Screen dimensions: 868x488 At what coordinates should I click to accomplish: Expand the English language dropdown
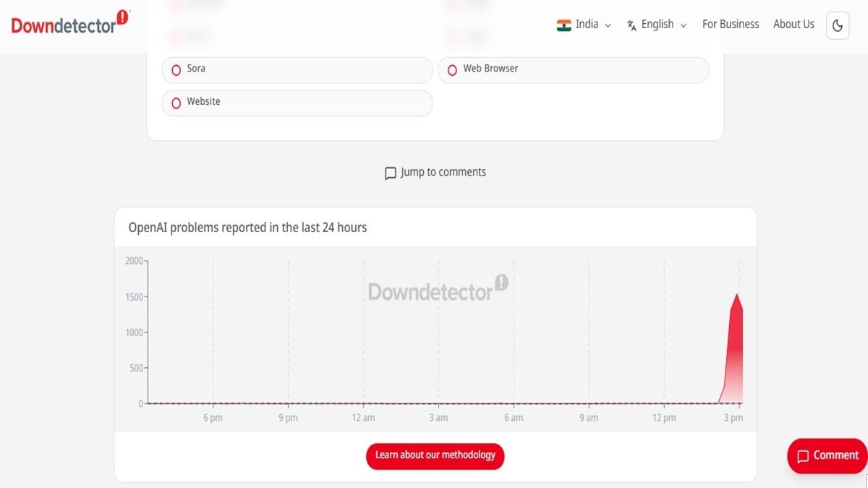656,25
